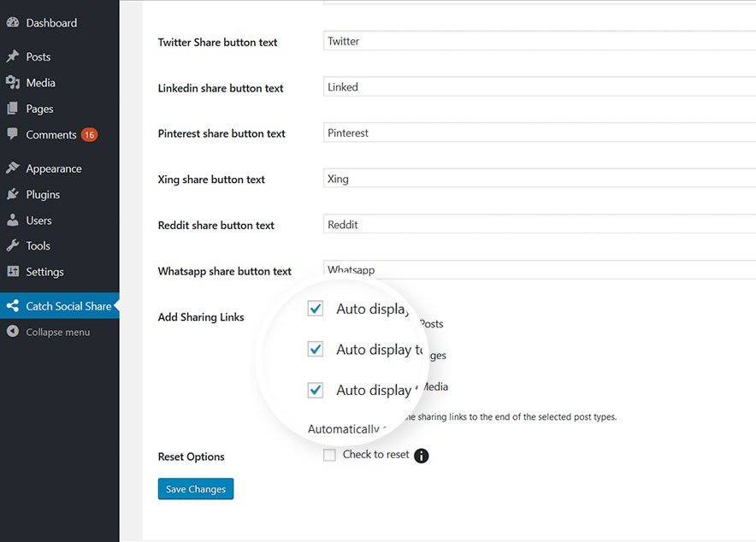Screen dimensions: 756x542
Task: Click the Media icon in the sidebar
Action: (x=13, y=82)
